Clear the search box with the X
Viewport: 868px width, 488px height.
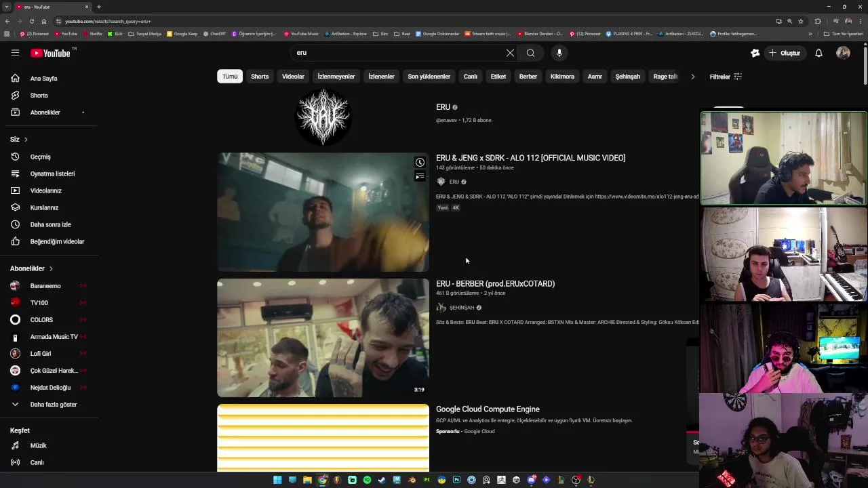click(x=510, y=53)
